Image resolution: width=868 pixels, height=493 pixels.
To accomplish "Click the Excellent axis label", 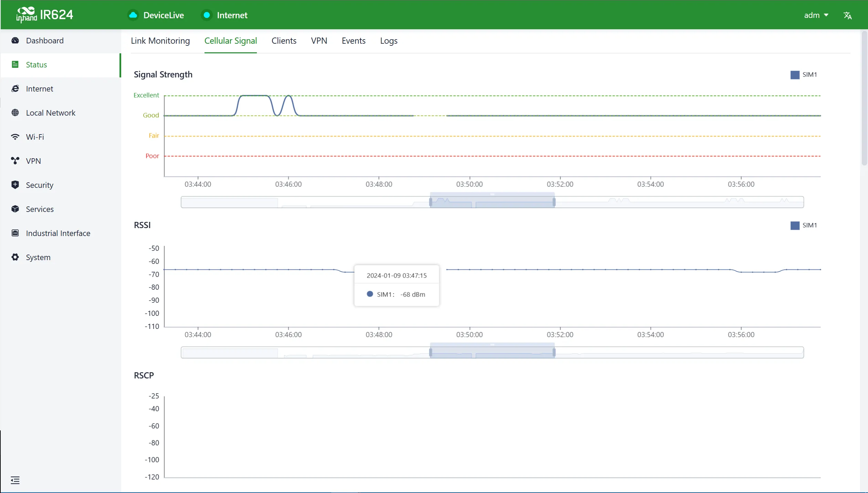I will [x=146, y=95].
